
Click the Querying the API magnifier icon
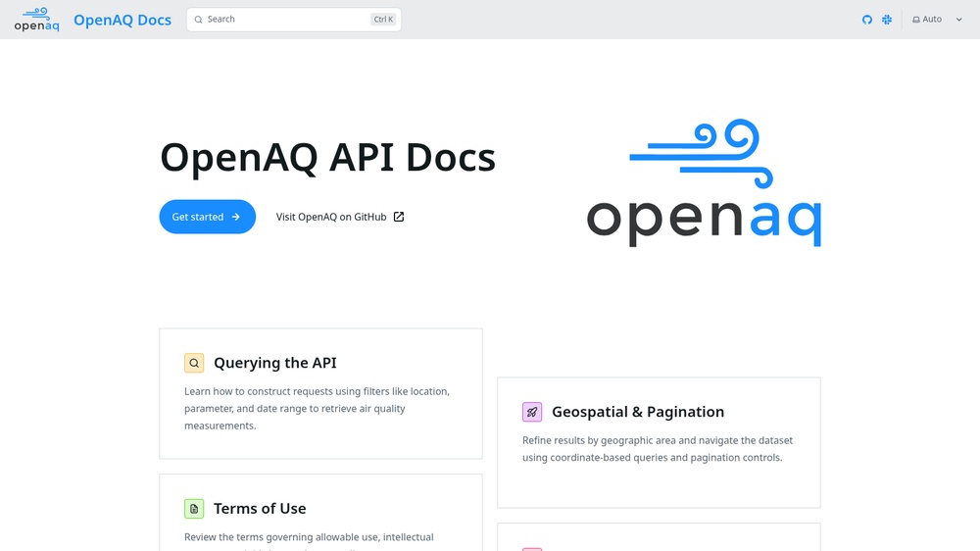[x=194, y=363]
